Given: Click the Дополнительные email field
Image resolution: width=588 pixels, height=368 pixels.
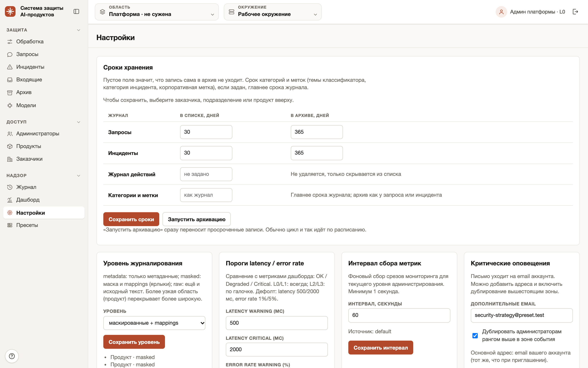Looking at the screenshot, I should click(522, 315).
